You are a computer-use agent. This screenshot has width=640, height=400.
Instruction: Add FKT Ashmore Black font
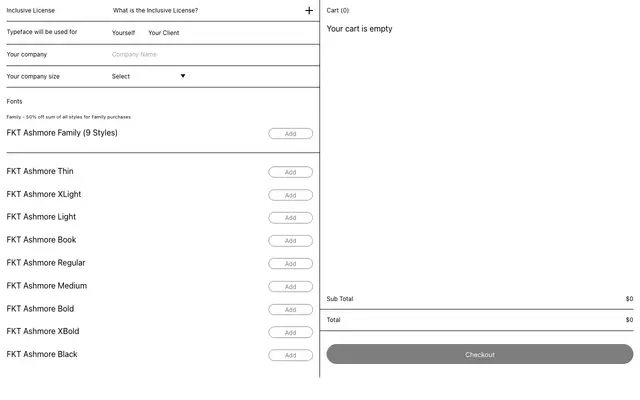tap(291, 355)
